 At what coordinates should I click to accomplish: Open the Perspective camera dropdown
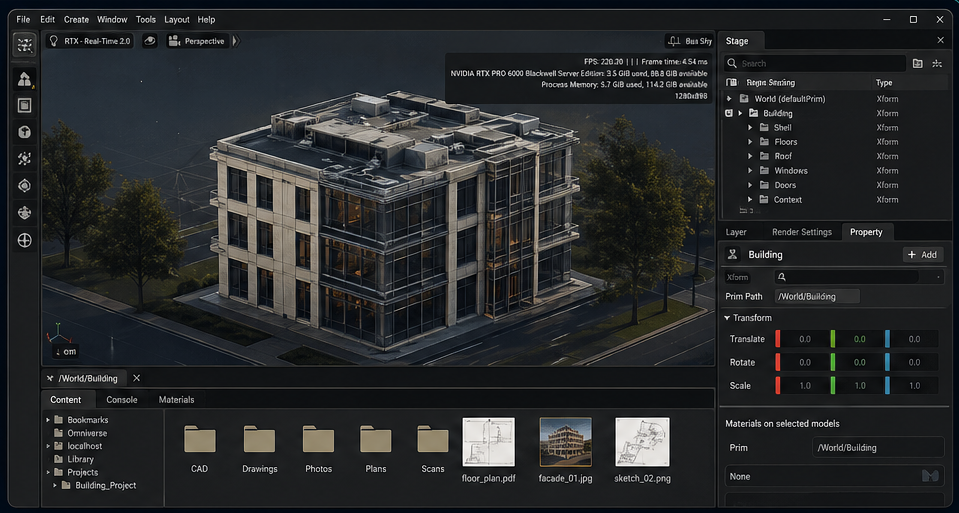[x=197, y=41]
